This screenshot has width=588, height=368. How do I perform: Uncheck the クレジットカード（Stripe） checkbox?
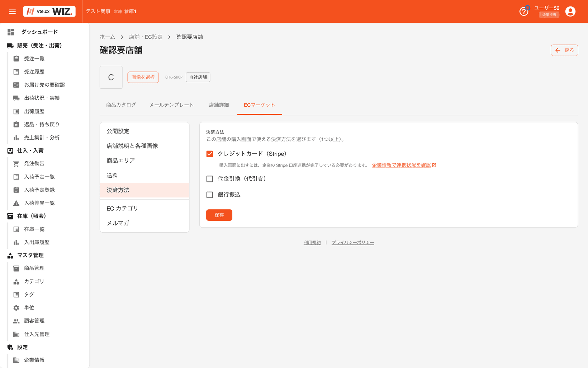pyautogui.click(x=210, y=154)
